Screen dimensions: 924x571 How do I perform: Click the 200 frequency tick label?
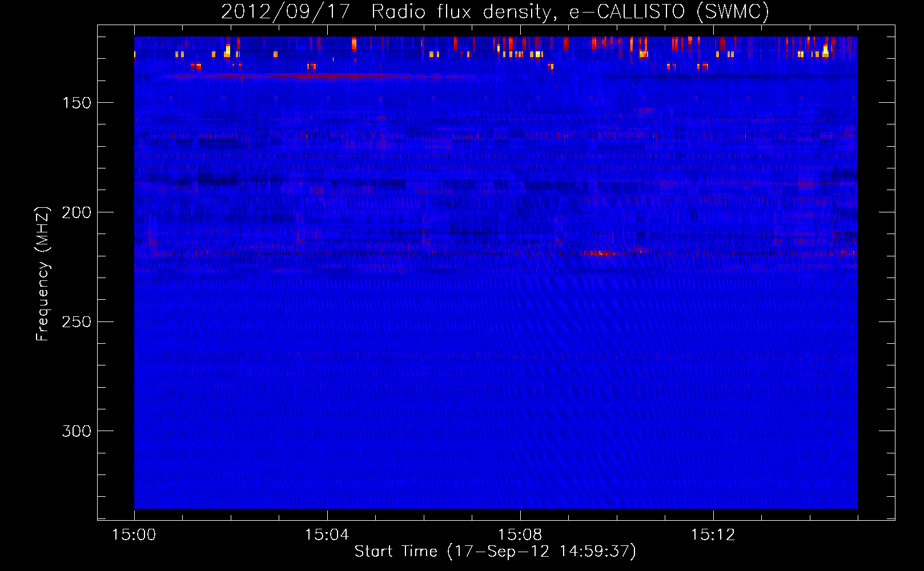77,212
